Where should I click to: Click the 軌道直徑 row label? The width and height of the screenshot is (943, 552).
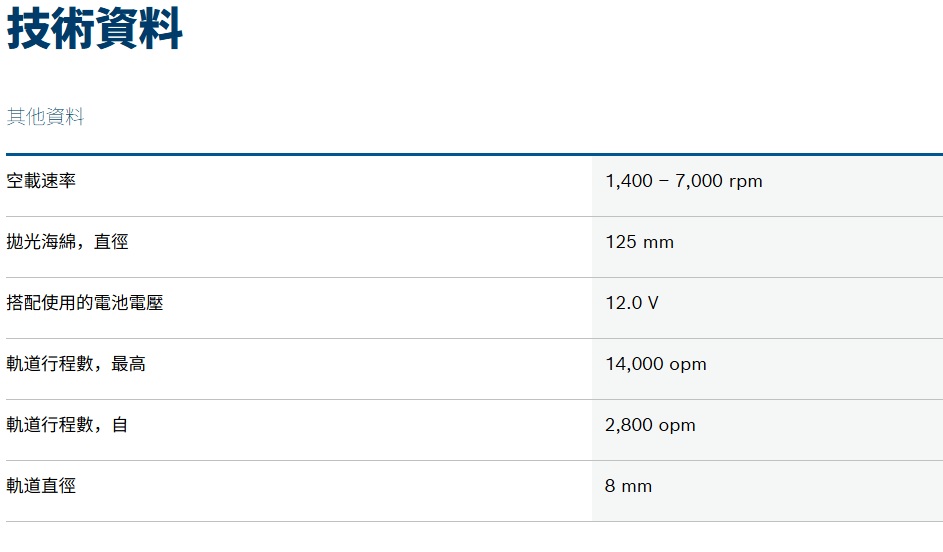pos(41,486)
